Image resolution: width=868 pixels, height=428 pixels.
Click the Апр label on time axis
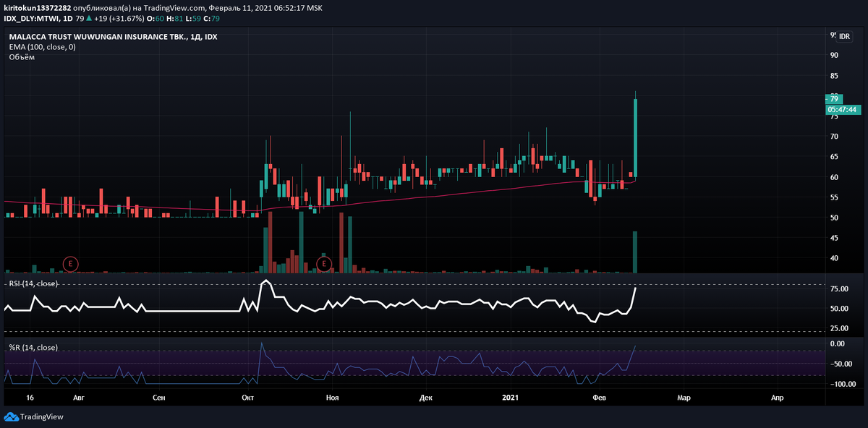click(778, 398)
